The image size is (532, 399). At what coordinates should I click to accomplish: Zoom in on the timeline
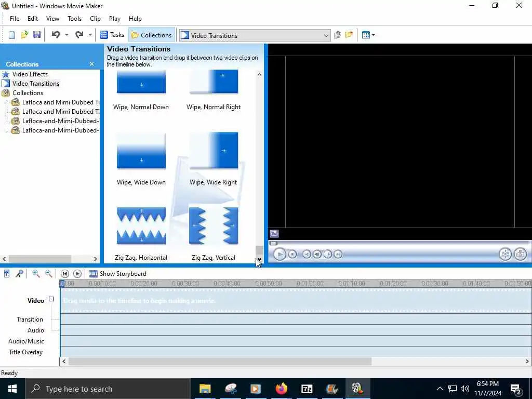(x=36, y=273)
